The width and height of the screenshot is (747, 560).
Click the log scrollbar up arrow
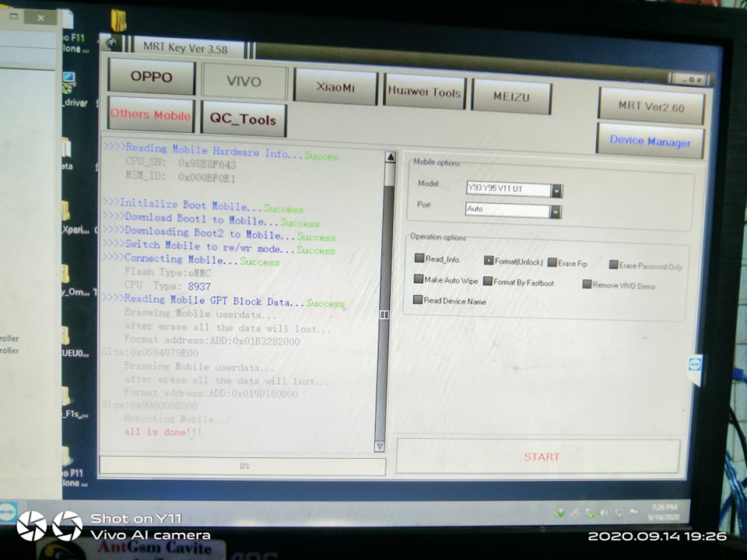(390, 157)
